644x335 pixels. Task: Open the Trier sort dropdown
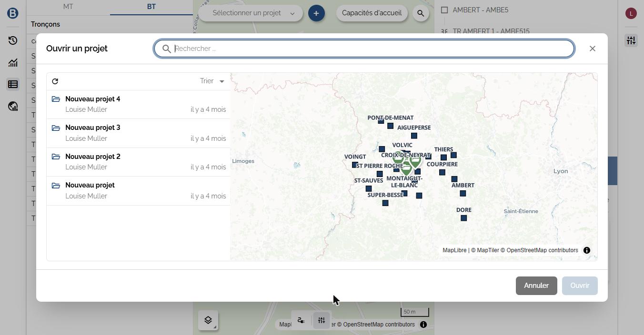click(212, 81)
